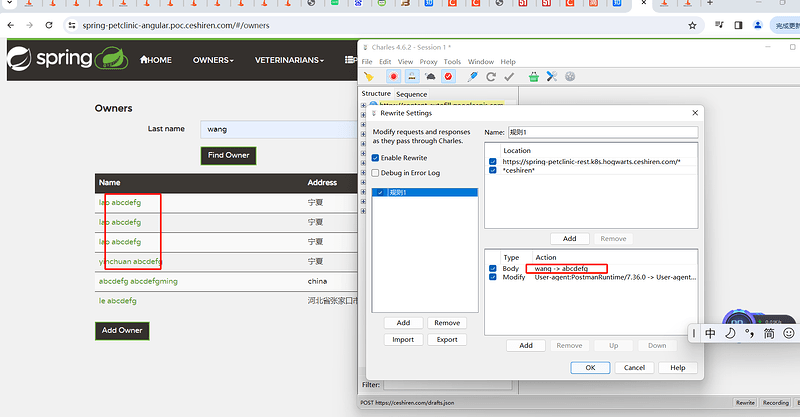Click the validate checkmark icon in Charles
Image resolution: width=800 pixels, height=417 pixels.
tap(509, 77)
